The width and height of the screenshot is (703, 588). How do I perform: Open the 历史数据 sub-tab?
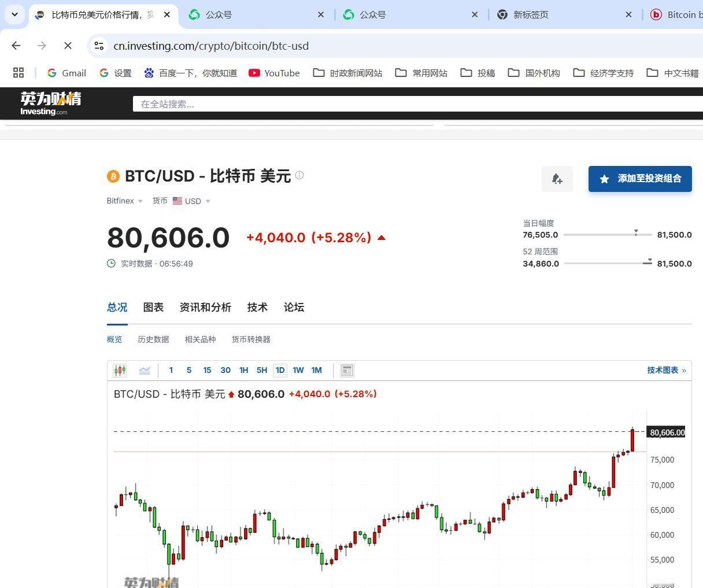point(153,339)
